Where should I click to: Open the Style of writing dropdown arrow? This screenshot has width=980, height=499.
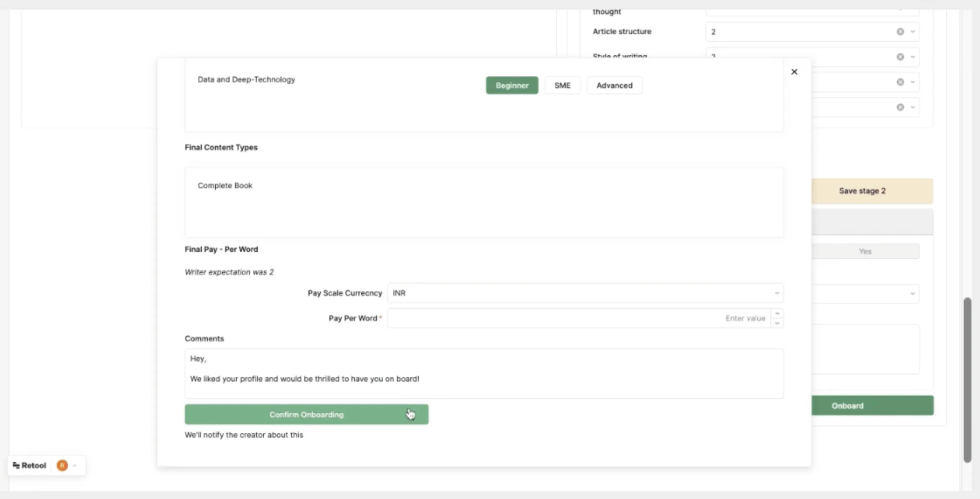click(913, 57)
